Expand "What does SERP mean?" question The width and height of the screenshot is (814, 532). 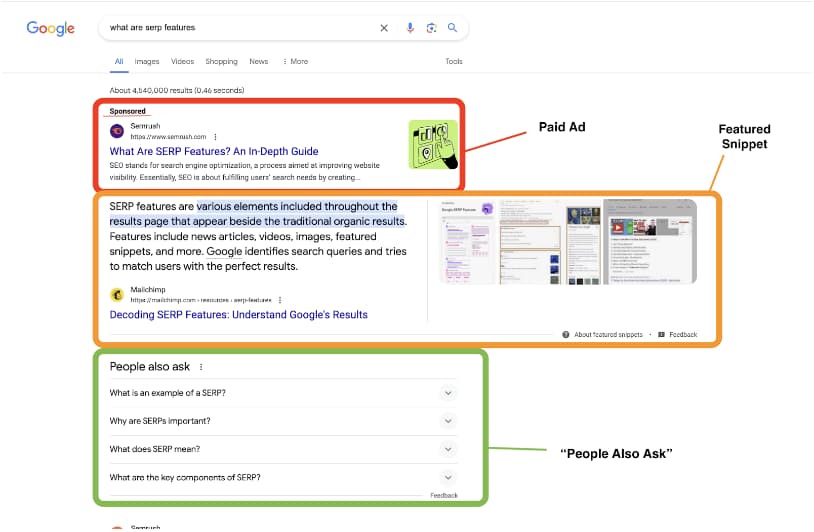448,449
